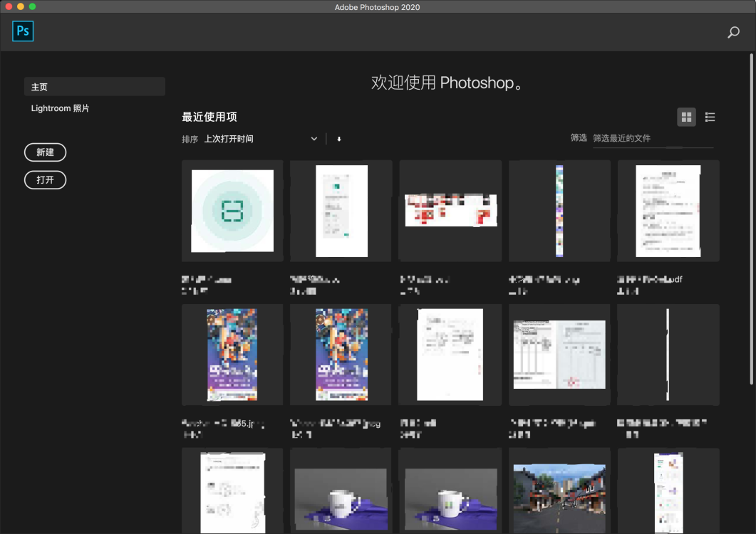Click the 打开 button
Image resolution: width=756 pixels, height=534 pixels.
coord(45,179)
